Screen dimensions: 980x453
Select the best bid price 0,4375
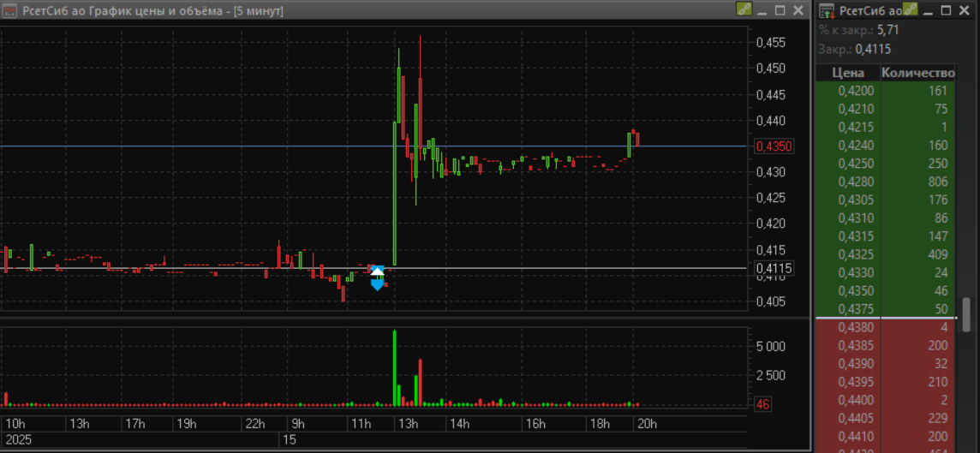(x=856, y=308)
